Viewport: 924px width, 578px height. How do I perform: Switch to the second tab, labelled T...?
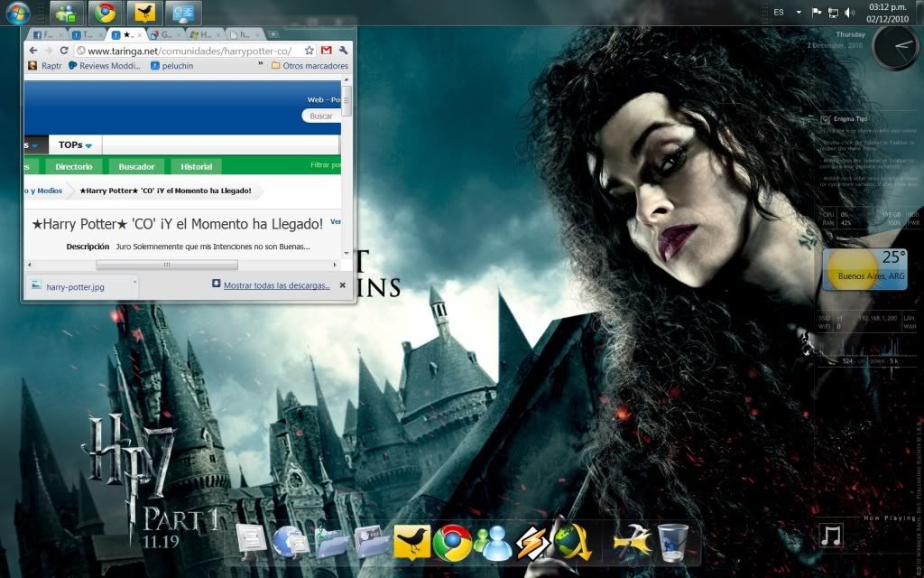pos(86,35)
